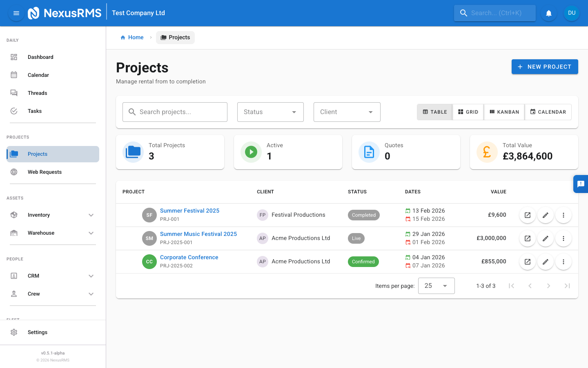Navigate Home using the breadcrumb

pyautogui.click(x=132, y=37)
